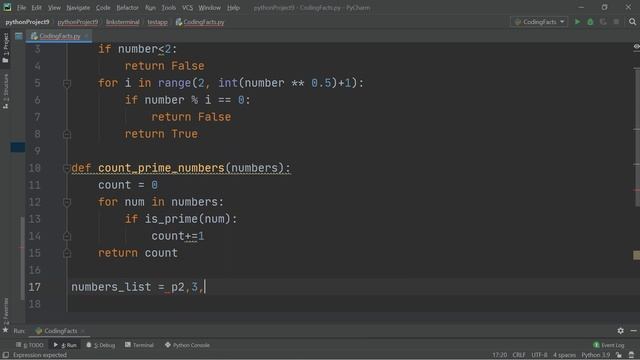This screenshot has height=360, width=640.
Task: Open the Python Console tool window
Action: click(187, 345)
